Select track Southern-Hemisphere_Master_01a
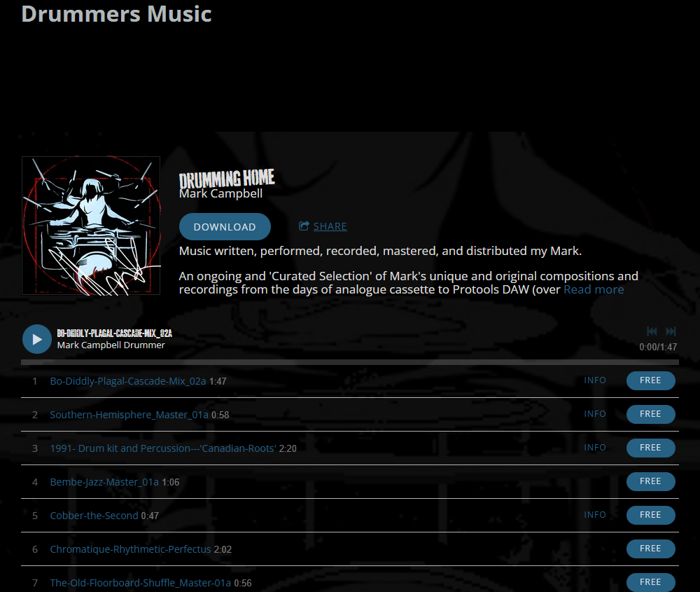The width and height of the screenshot is (700, 592). (129, 415)
